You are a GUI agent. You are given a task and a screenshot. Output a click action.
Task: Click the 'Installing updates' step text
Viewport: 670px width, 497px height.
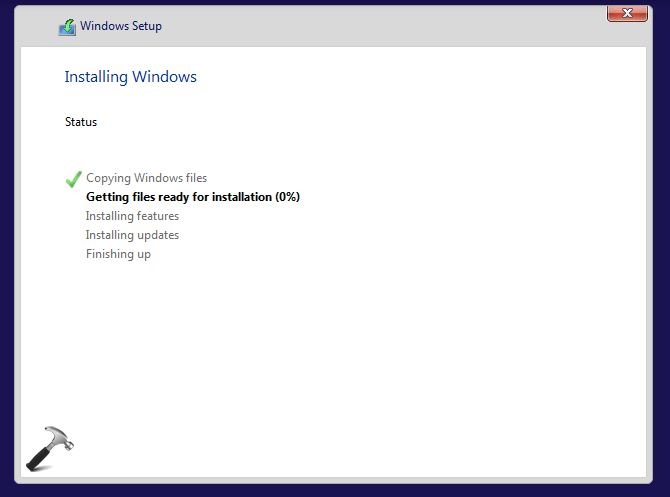click(x=132, y=235)
